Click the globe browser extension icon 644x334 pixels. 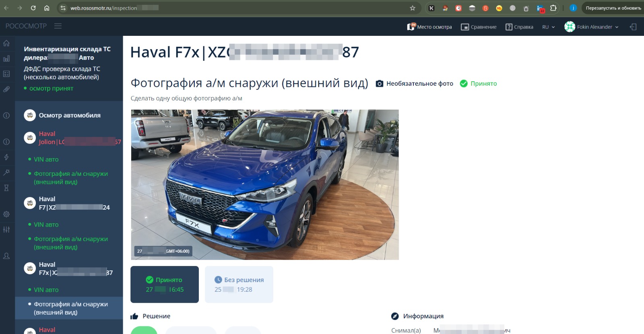pos(512,8)
